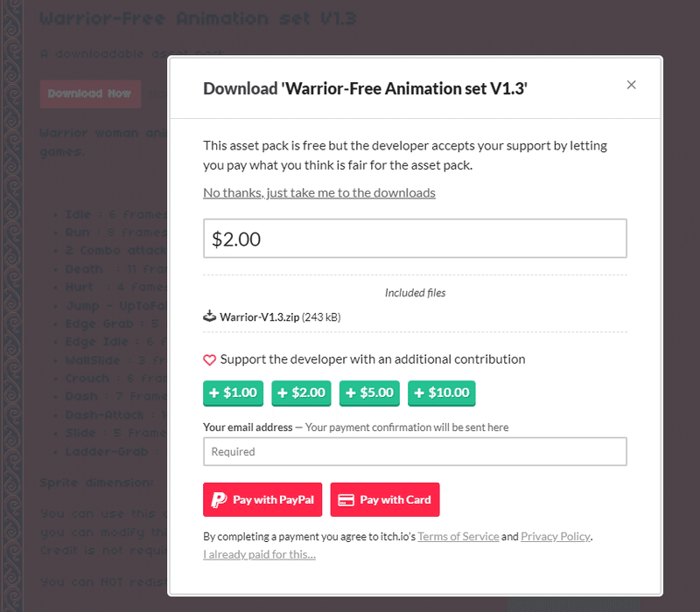Click 'I already paid for this...' link
The width and height of the screenshot is (700, 612).
click(x=262, y=554)
